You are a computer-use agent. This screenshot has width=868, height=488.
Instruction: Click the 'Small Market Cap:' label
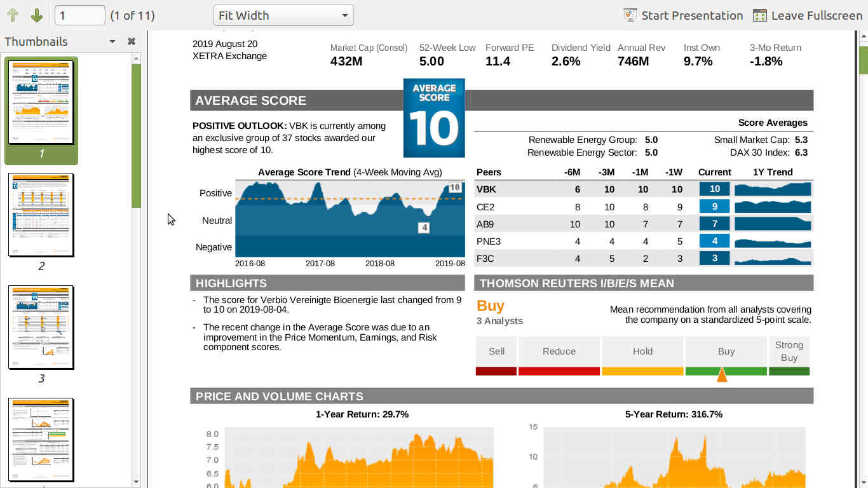[x=752, y=140]
